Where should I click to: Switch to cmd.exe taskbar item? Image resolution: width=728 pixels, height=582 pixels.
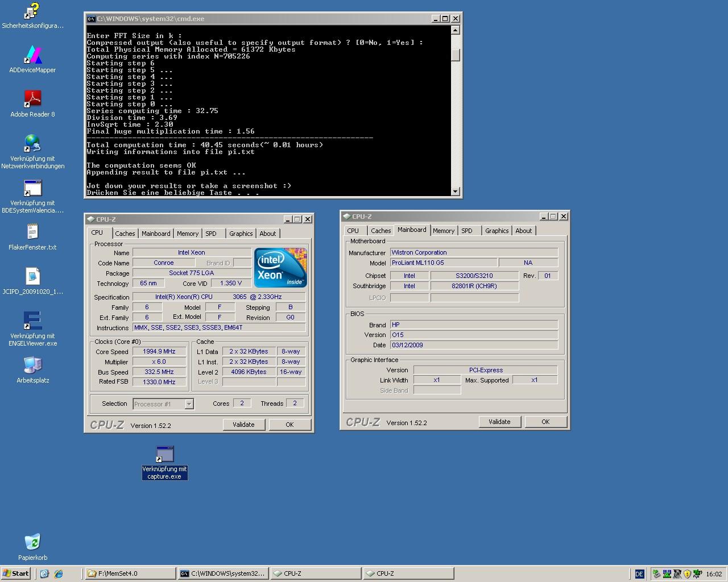(223, 573)
